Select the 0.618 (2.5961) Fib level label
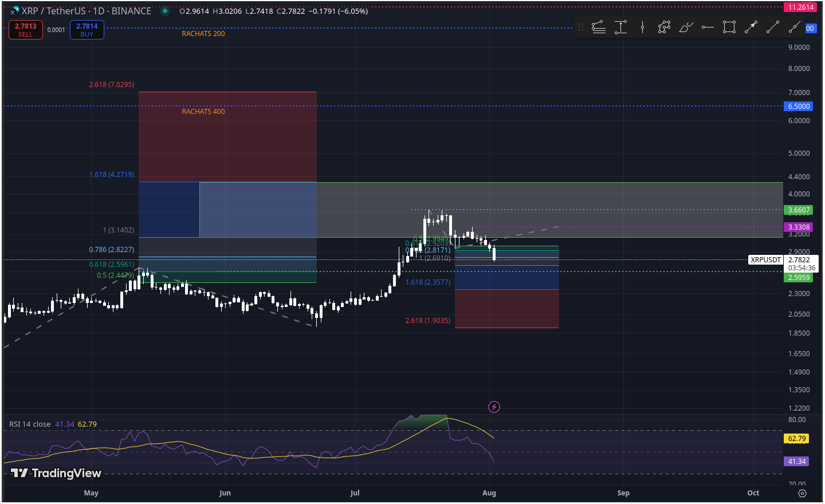Image resolution: width=825 pixels, height=504 pixels. [112, 265]
